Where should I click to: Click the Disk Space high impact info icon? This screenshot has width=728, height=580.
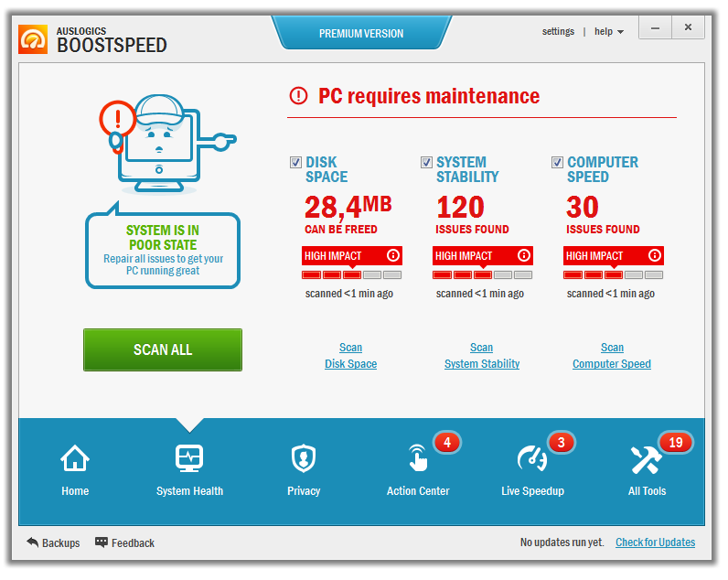pos(393,256)
